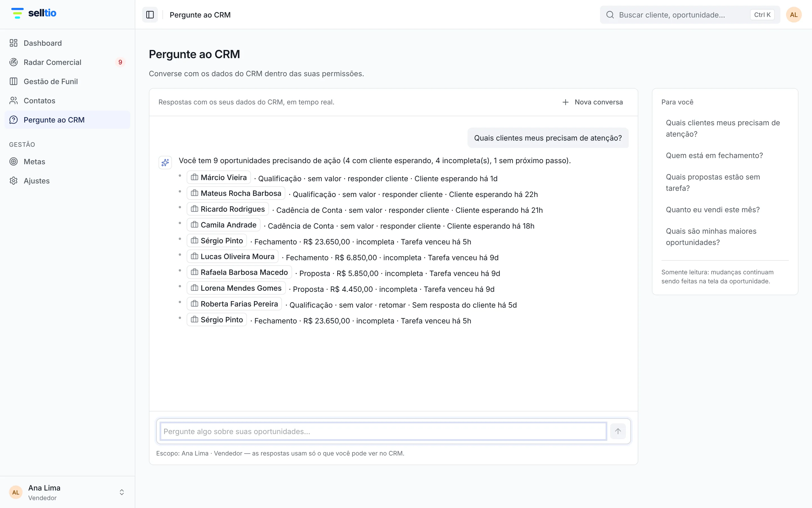Click the Ajustes gear icon

(14, 181)
